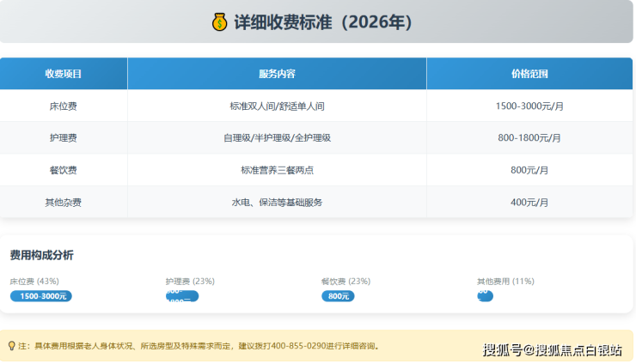Click the 标准双人间/舒适单人间 service cell
Image resolution: width=636 pixels, height=364 pixels.
(277, 106)
